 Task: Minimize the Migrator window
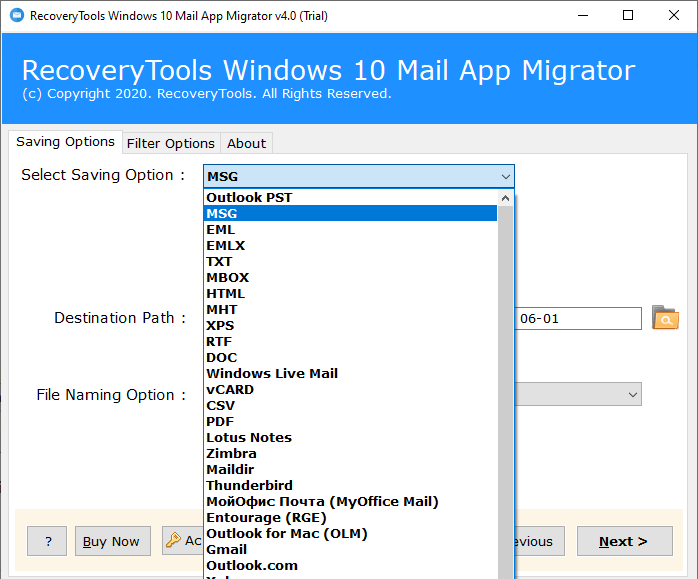click(583, 16)
